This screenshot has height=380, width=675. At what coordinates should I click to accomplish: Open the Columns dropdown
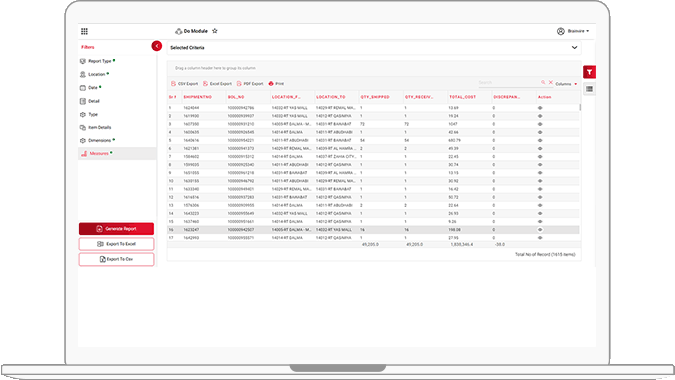pos(566,84)
